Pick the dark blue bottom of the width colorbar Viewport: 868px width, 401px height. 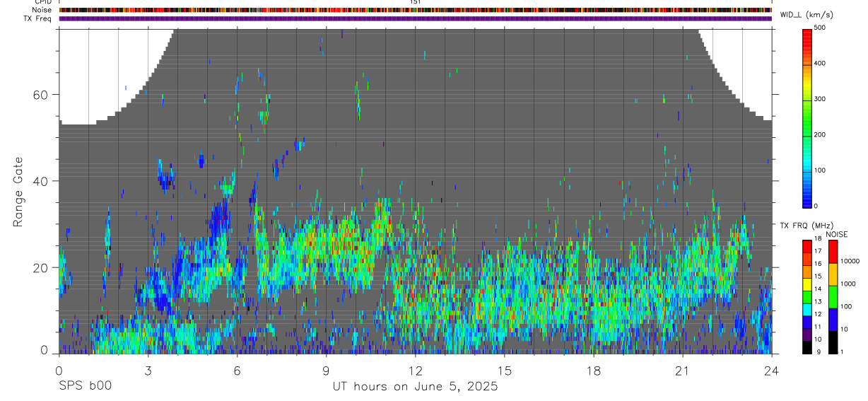(x=807, y=198)
